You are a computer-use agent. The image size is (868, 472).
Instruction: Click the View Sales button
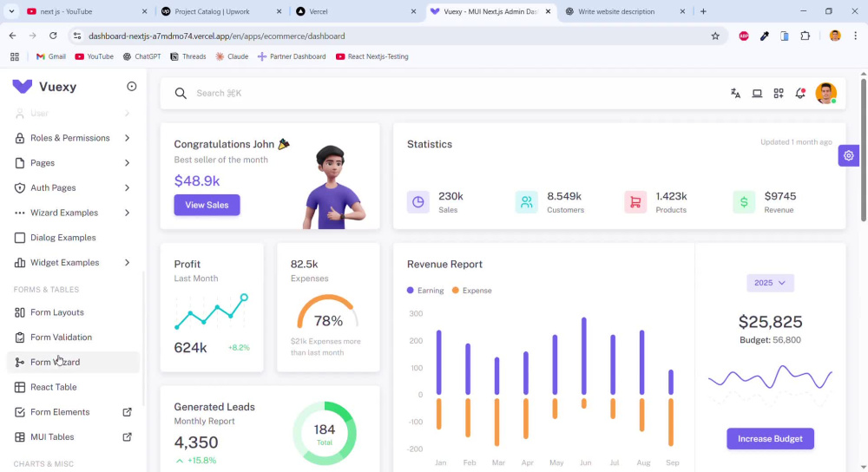click(x=207, y=205)
